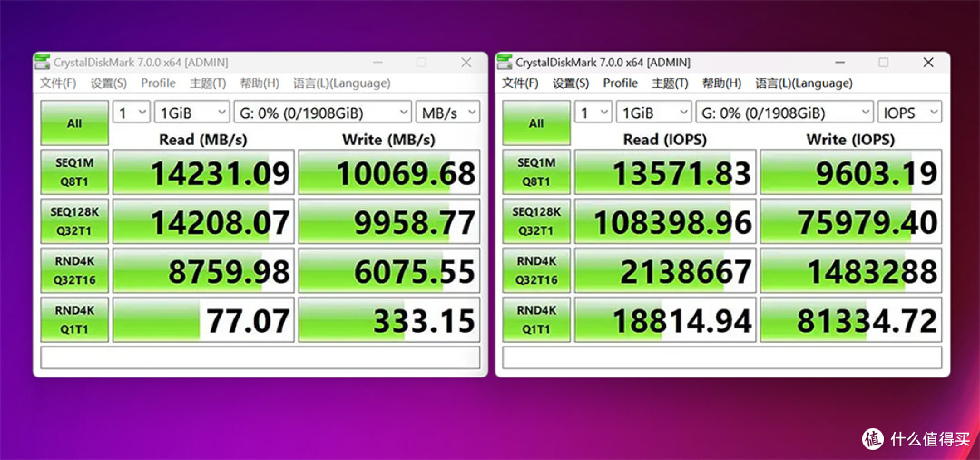Viewport: 980px width, 460px height.
Task: Click the CrystalDiskMark app icon in right window title bar
Action: click(505, 63)
